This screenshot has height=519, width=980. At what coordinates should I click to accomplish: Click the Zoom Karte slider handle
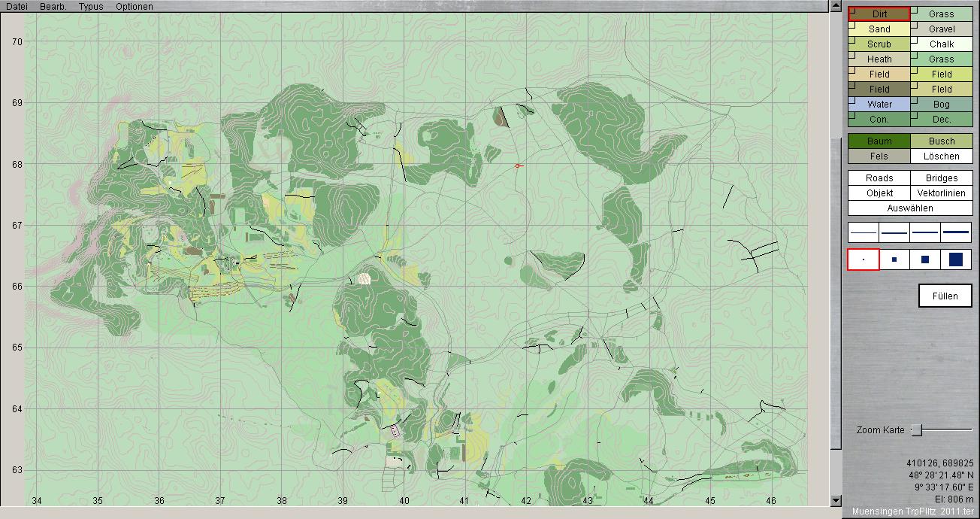click(x=916, y=430)
